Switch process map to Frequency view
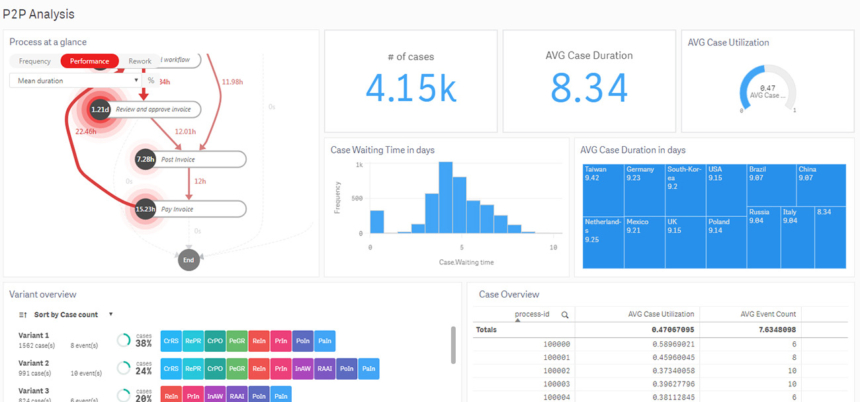860x402 pixels. [35, 61]
